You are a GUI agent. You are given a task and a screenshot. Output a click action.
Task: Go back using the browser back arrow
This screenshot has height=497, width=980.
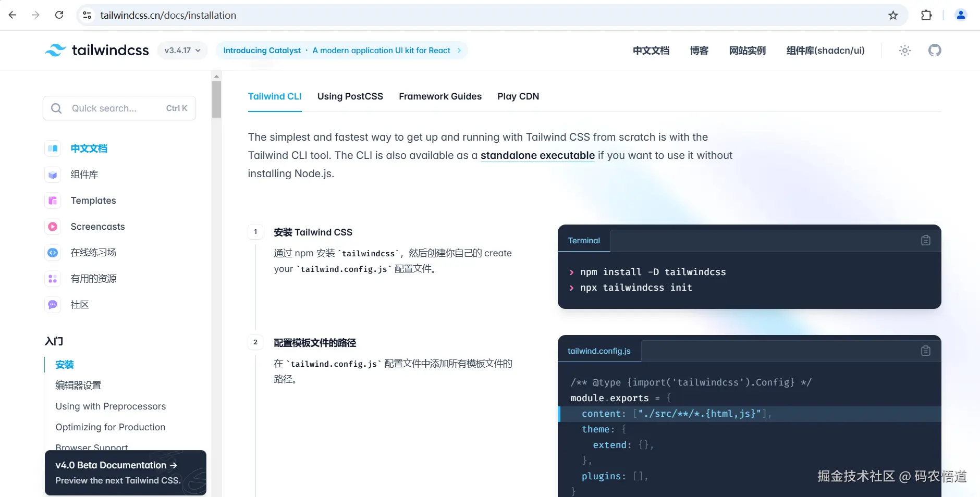pos(13,15)
